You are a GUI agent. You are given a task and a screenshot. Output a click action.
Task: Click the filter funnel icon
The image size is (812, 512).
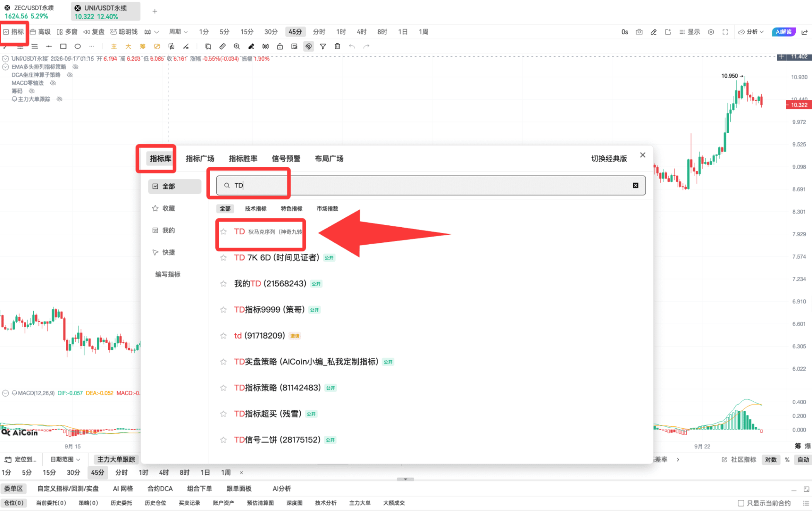[323, 46]
